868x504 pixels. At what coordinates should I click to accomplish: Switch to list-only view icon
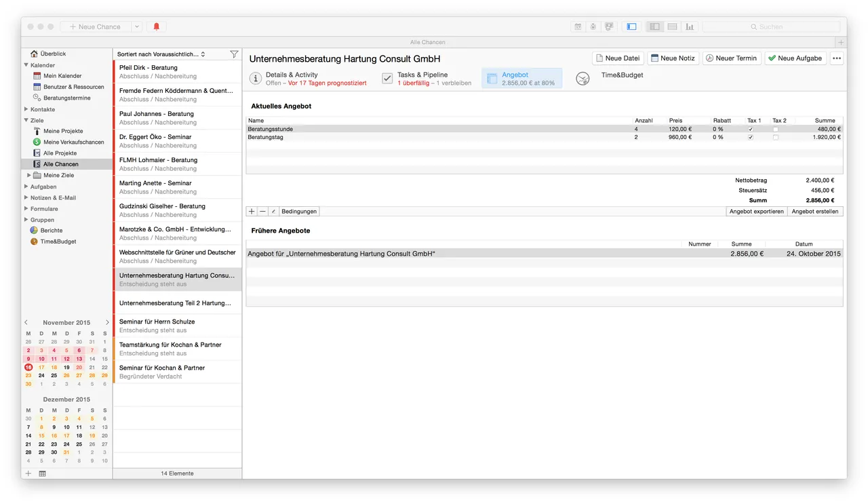click(x=672, y=26)
